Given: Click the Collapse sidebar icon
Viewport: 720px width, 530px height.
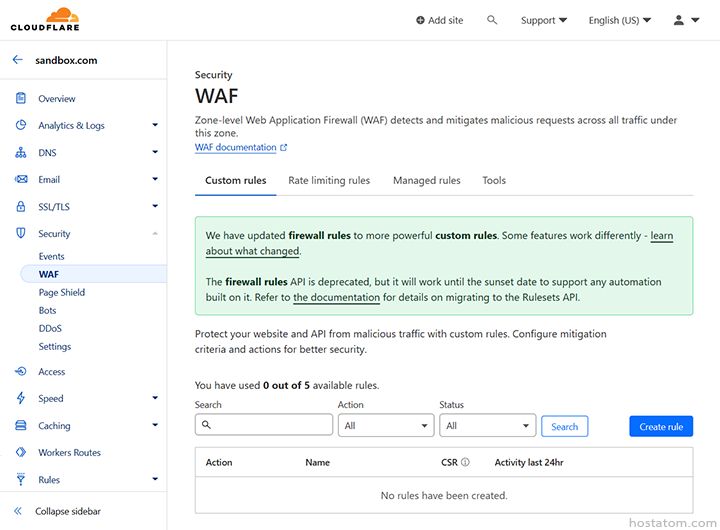Looking at the screenshot, I should click(17, 511).
